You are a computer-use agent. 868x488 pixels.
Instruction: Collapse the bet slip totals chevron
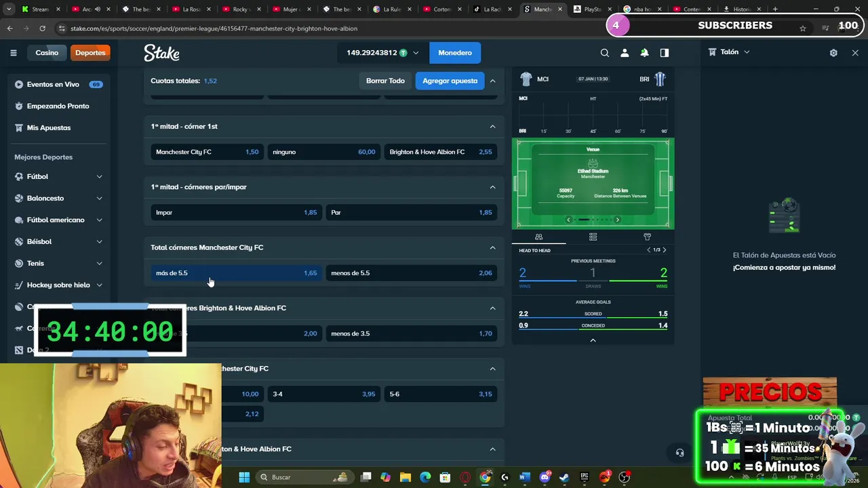pos(492,81)
